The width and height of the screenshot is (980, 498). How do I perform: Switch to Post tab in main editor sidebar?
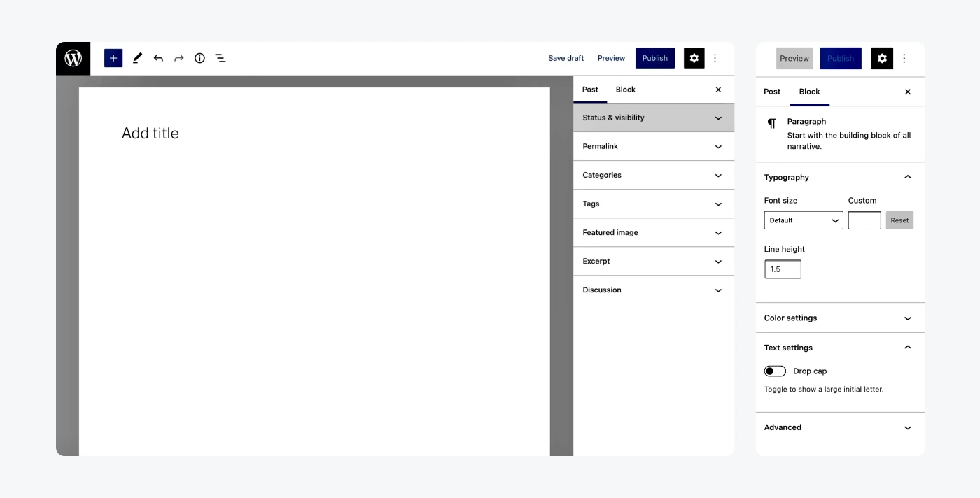(590, 90)
